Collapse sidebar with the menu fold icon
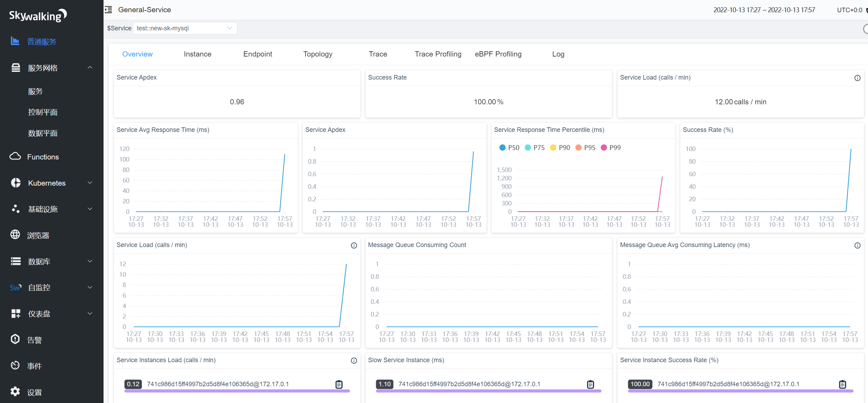The image size is (868, 403). pos(108,10)
